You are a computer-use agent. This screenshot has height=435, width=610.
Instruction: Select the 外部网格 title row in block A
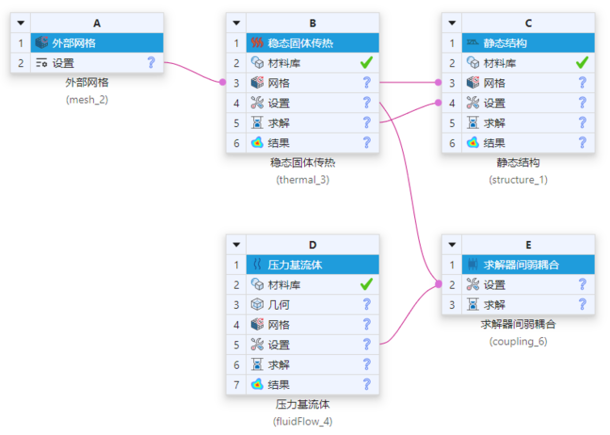click(x=97, y=43)
